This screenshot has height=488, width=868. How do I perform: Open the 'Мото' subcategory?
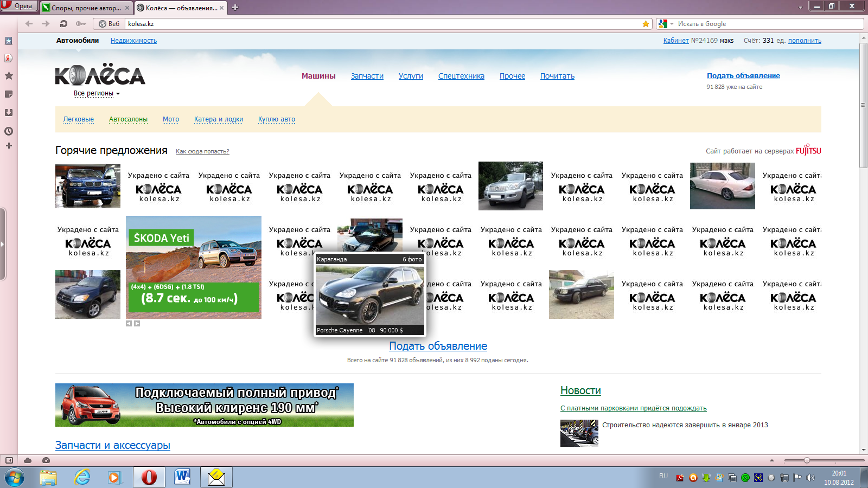pos(171,119)
